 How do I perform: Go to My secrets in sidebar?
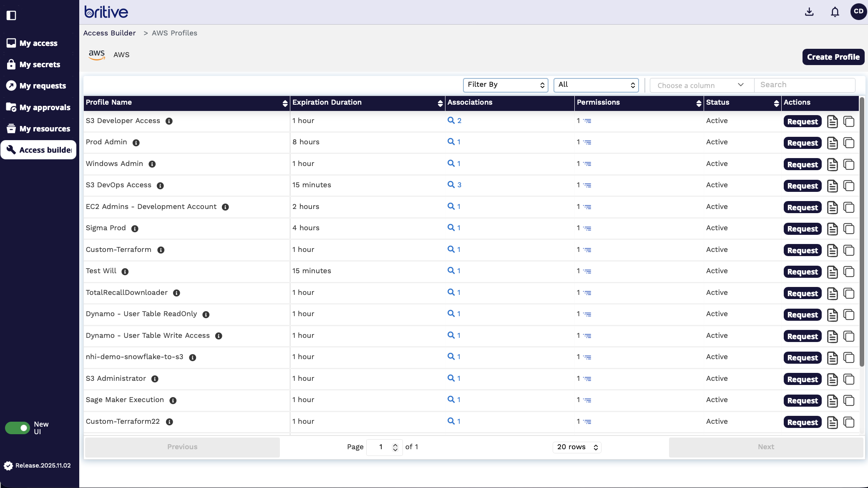(40, 65)
